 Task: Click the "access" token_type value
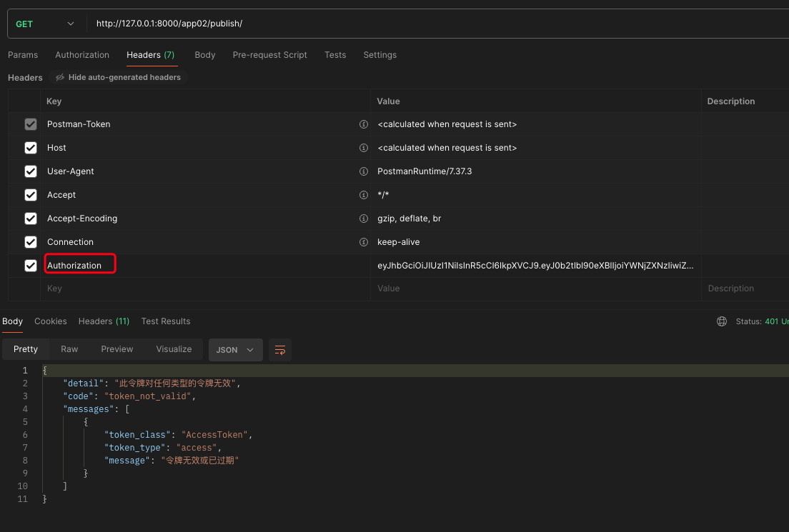click(197, 448)
